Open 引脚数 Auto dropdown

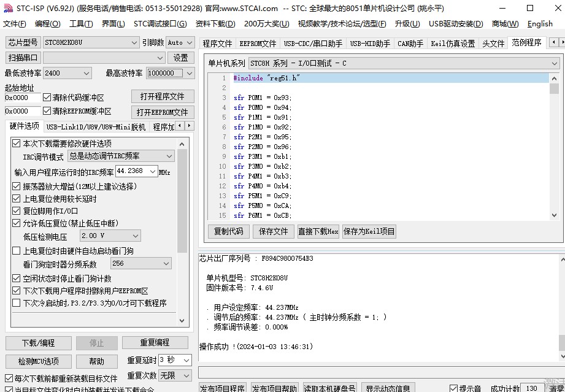coord(180,42)
